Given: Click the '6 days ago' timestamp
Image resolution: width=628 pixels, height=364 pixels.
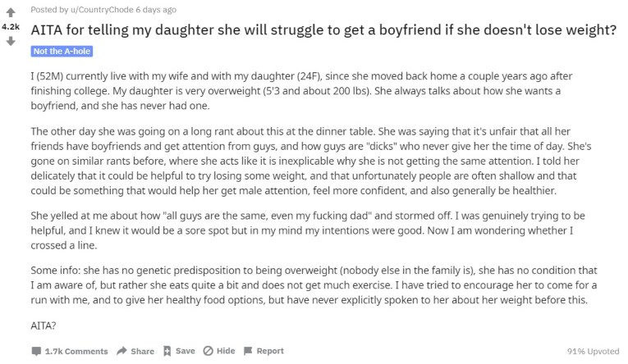Looking at the screenshot, I should coord(156,10).
